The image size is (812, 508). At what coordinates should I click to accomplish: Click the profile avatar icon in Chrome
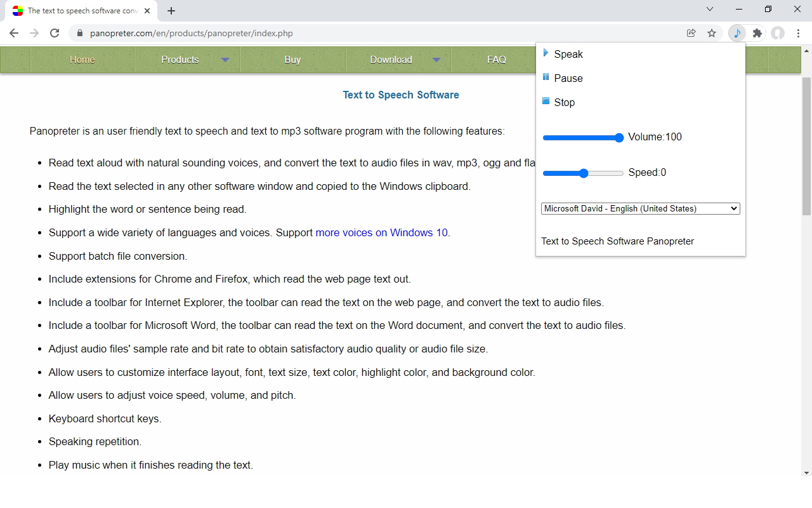click(x=778, y=33)
